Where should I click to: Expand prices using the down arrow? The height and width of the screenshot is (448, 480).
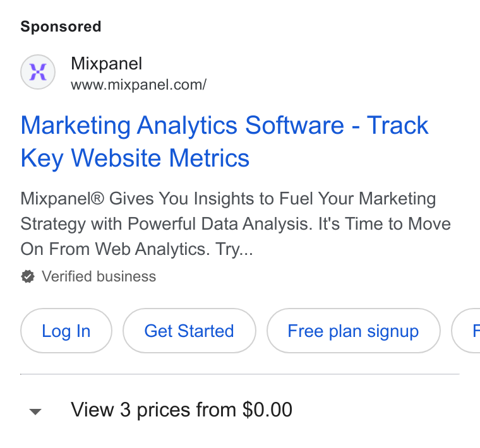[x=35, y=411]
